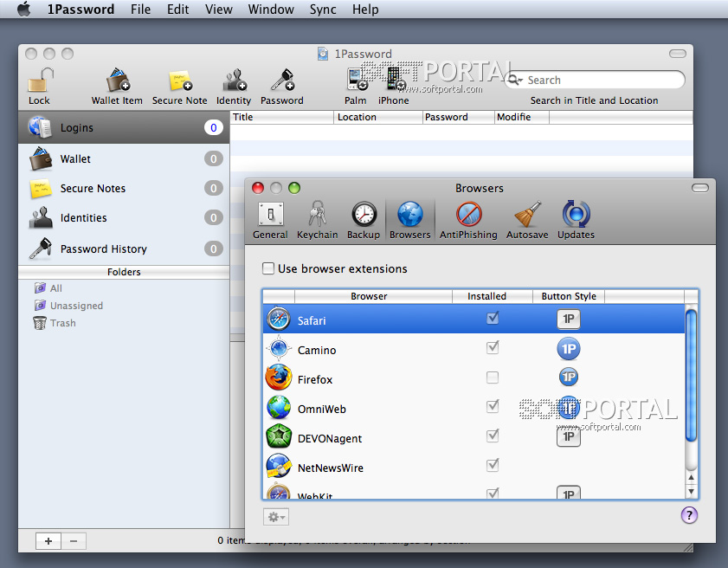Toggle NetNewsWire installed checkbox
The width and height of the screenshot is (728, 568).
[493, 465]
